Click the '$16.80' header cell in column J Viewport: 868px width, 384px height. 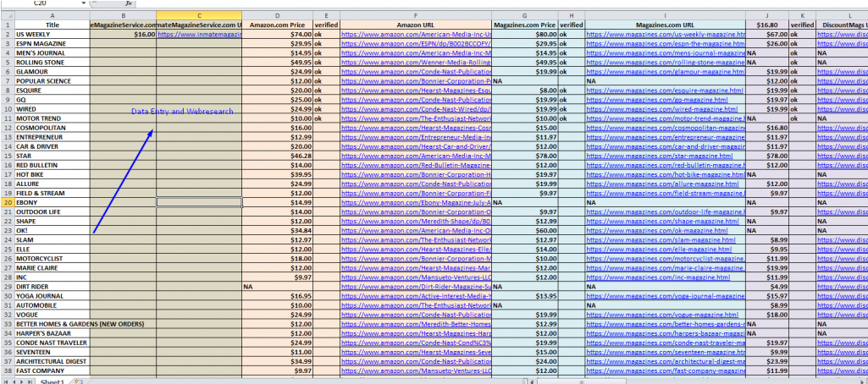pos(767,25)
